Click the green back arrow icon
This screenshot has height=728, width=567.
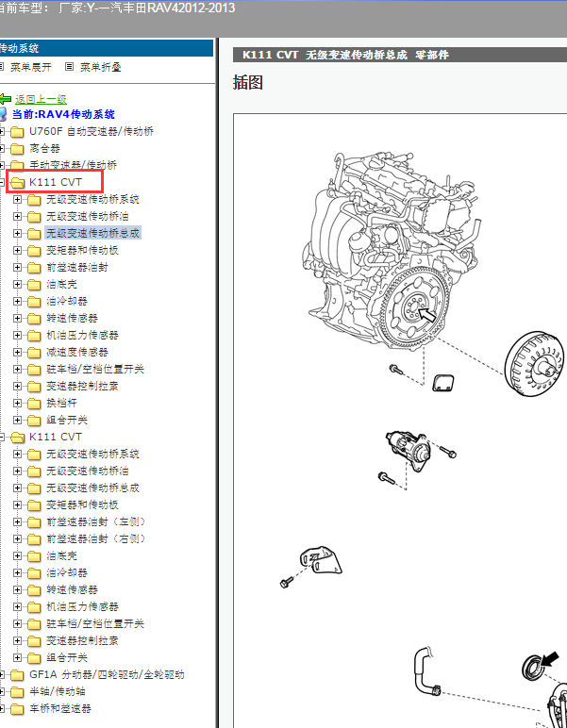(x=5, y=99)
